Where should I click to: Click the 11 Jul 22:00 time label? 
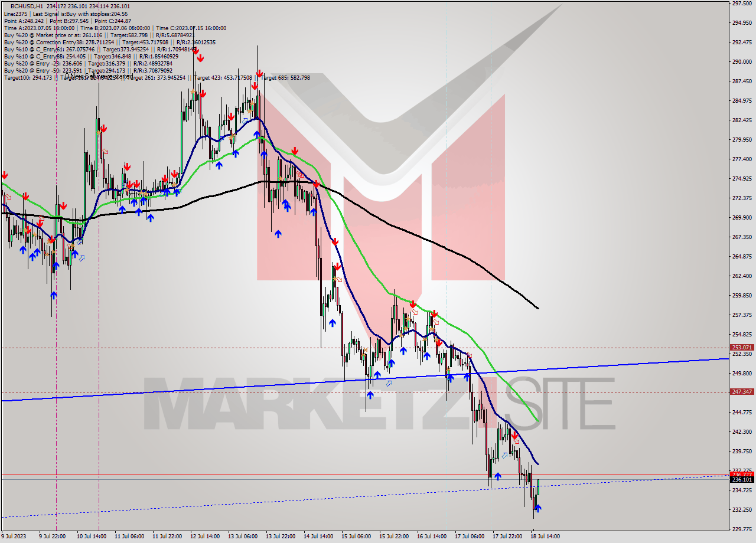[x=167, y=537]
